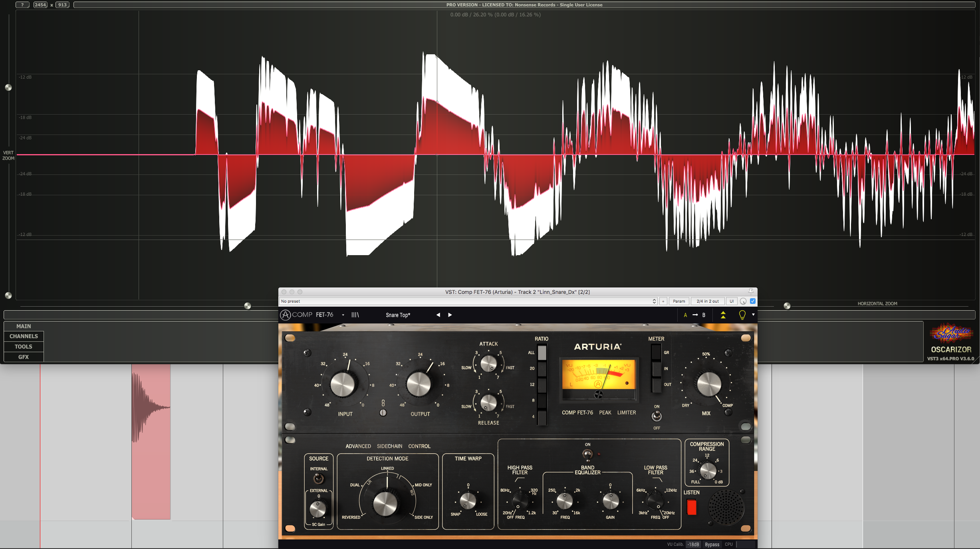Go to the next preset arrow
This screenshot has height=549, width=980.
450,315
